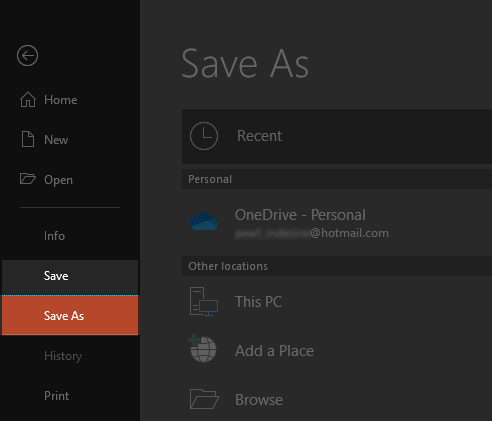Image resolution: width=492 pixels, height=421 pixels.
Task: Select the highlighted Save As entry
Action: pos(70,315)
